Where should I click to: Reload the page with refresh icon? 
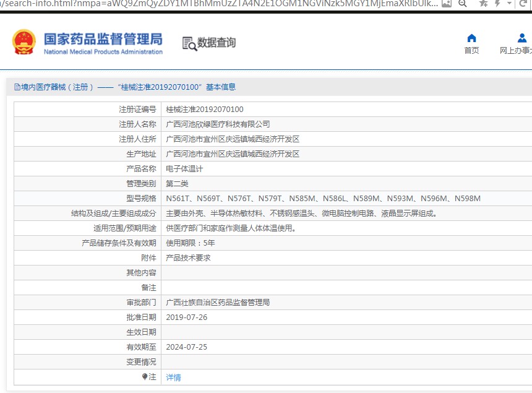(525, 4)
